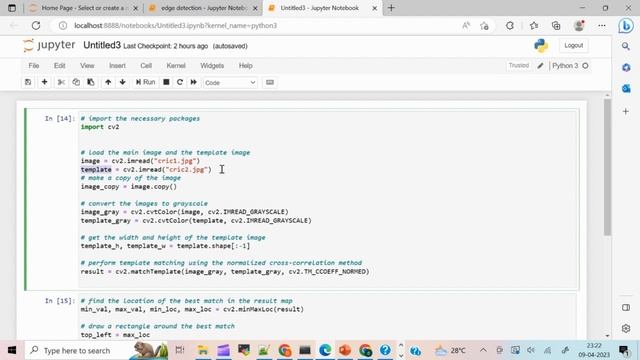
Task: Click the address bar URL
Action: click(176, 26)
